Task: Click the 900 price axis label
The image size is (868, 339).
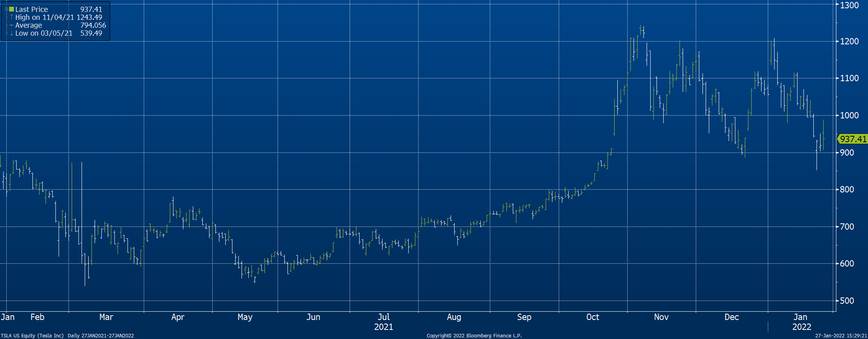Action: (x=847, y=152)
